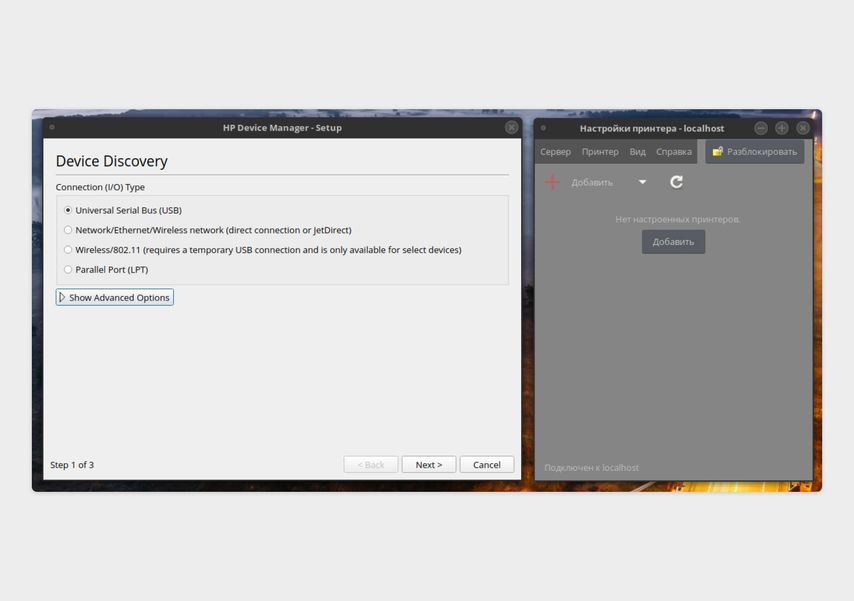The image size is (854, 601).
Task: Click the Step 1 of 3 text
Action: [x=72, y=465]
